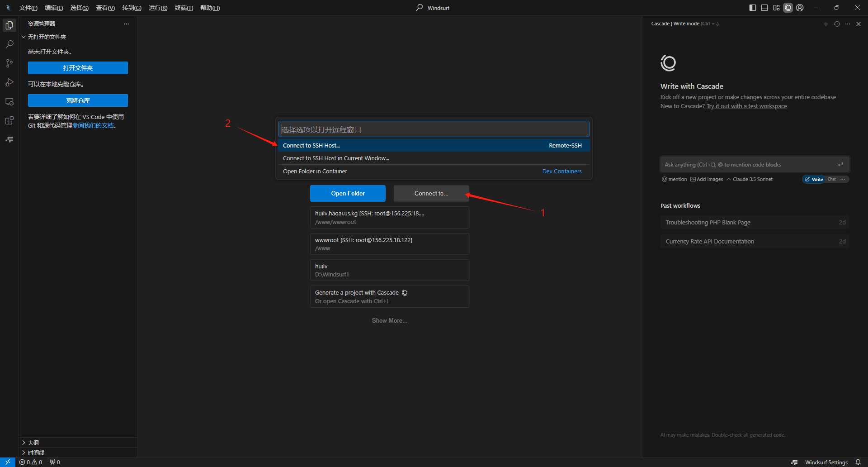Open the Claude 3.5 Sonnet model dropdown
This screenshot has height=467, width=868.
750,179
